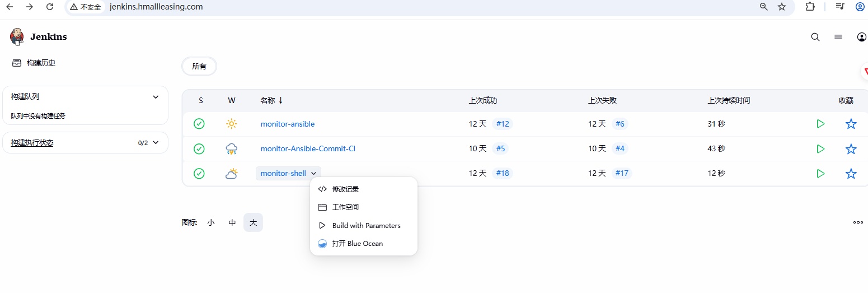Open last successful build #18
The image size is (868, 293).
[503, 174]
